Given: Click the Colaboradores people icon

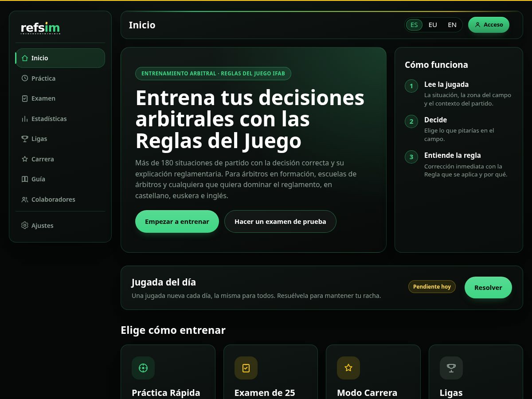Looking at the screenshot, I should (25, 199).
